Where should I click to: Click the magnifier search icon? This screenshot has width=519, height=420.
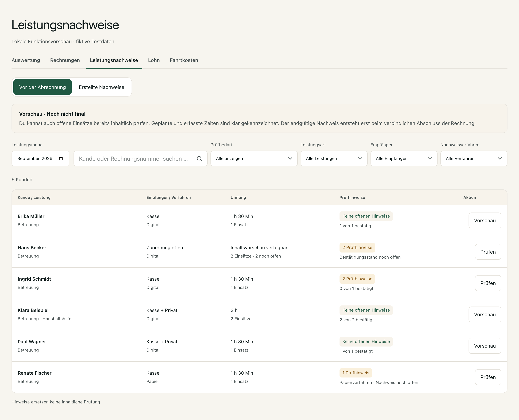point(199,158)
